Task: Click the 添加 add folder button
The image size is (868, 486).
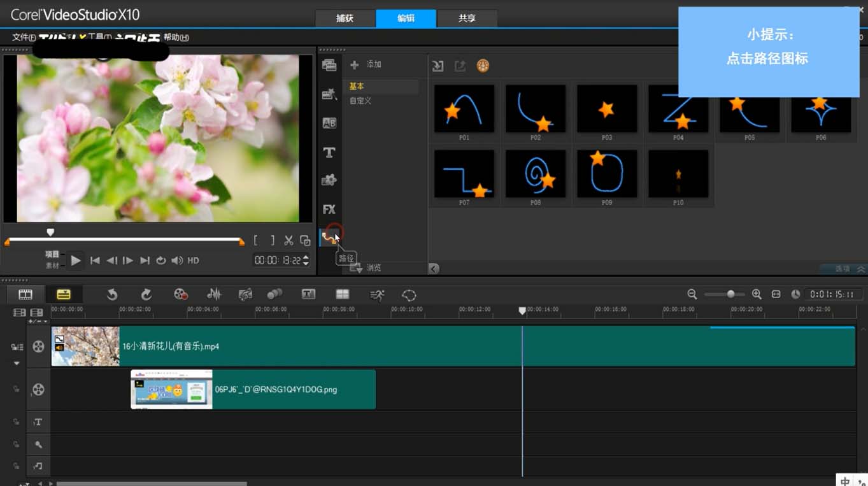Action: click(x=366, y=64)
